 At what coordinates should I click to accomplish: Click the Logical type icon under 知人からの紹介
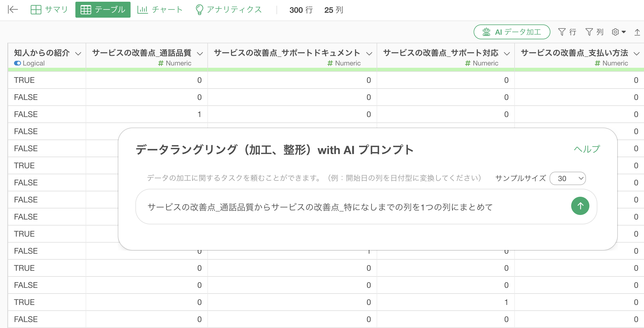tap(17, 63)
